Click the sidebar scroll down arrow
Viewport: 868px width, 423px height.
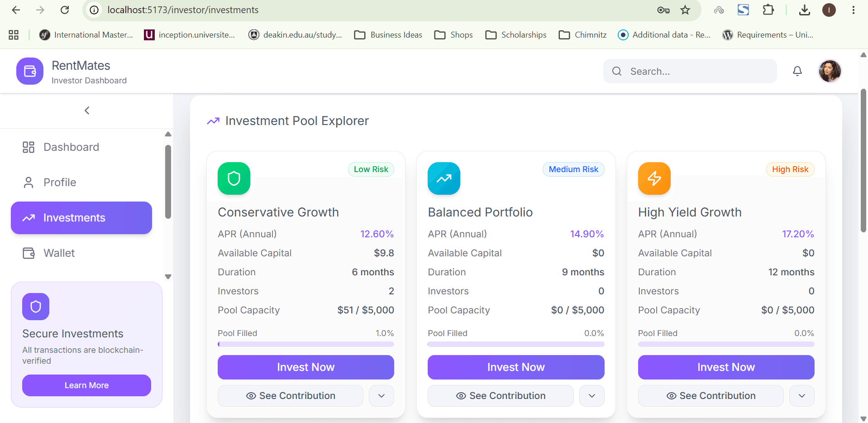168,277
